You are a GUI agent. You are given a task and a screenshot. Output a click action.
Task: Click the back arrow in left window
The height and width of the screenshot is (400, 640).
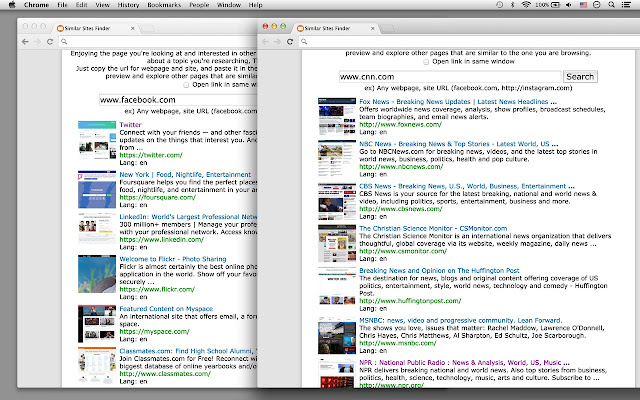(25, 42)
